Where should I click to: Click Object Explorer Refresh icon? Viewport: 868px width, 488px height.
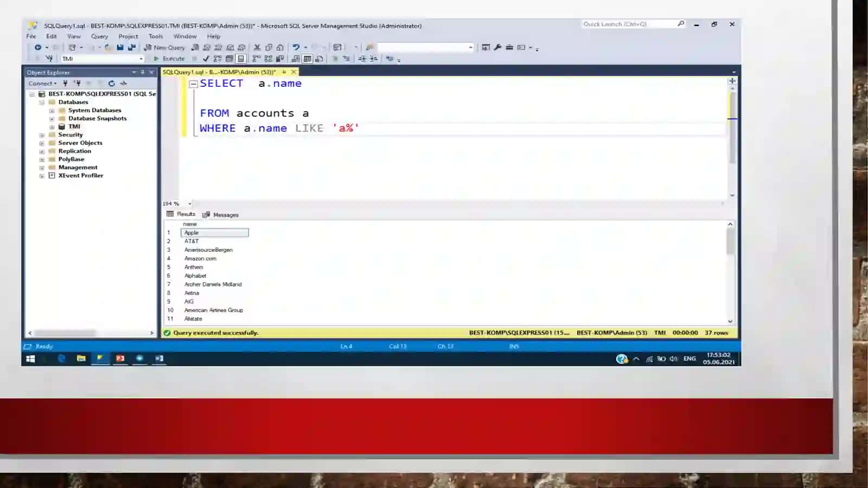click(x=111, y=84)
